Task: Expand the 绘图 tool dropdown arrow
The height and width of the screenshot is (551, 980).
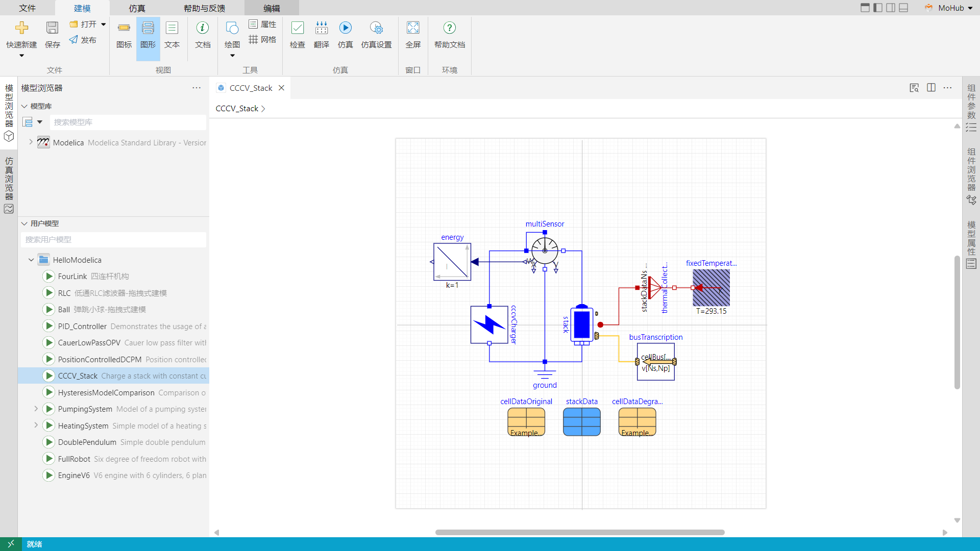Action: click(232, 56)
